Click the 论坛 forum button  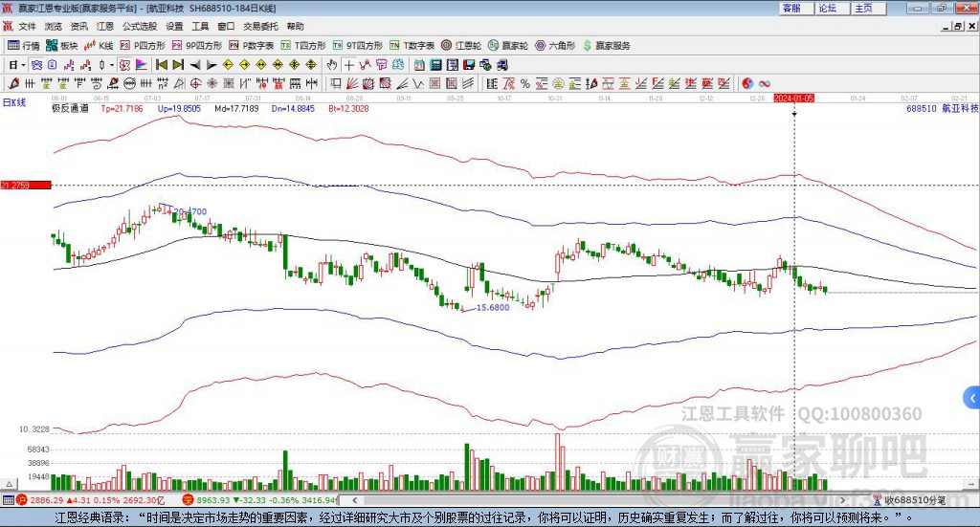(832, 8)
